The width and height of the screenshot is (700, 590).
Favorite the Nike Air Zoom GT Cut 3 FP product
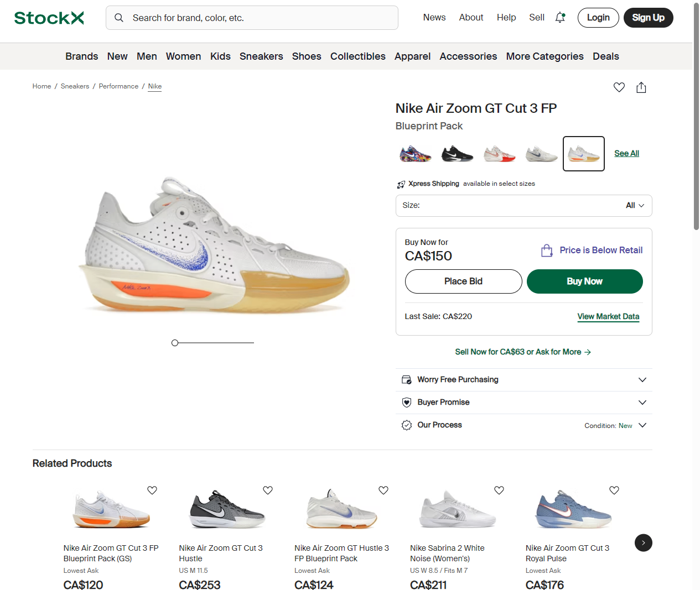click(619, 87)
